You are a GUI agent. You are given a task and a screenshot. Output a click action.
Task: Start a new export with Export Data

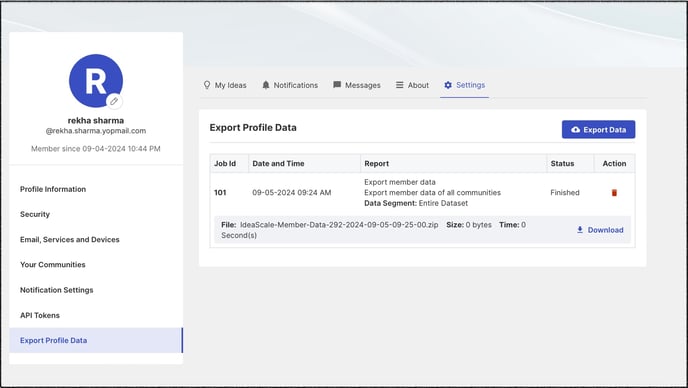(598, 129)
